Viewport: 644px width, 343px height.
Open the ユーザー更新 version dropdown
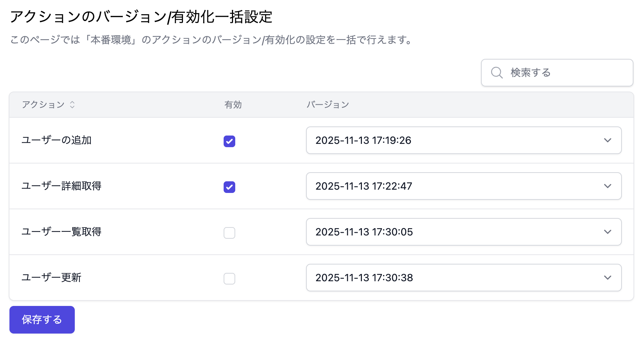(464, 278)
